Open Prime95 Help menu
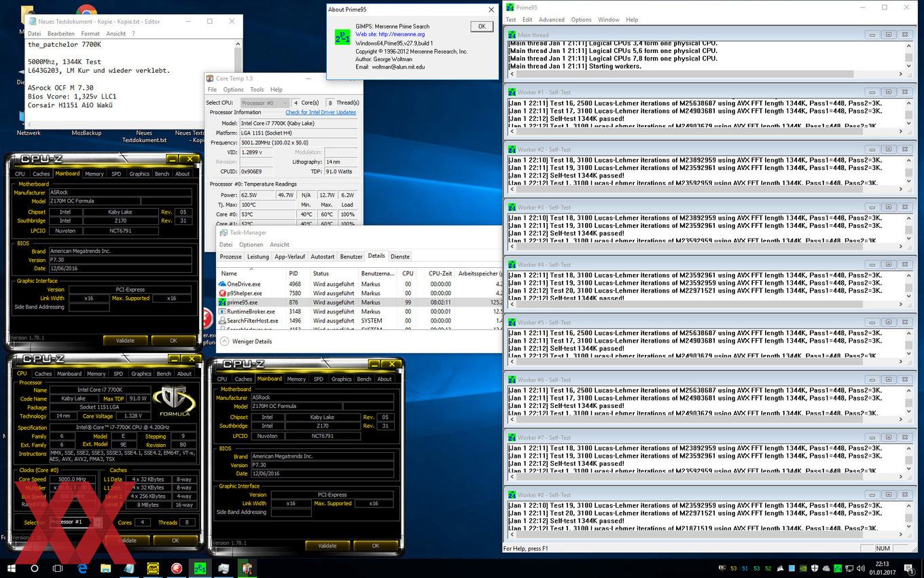 tap(632, 20)
